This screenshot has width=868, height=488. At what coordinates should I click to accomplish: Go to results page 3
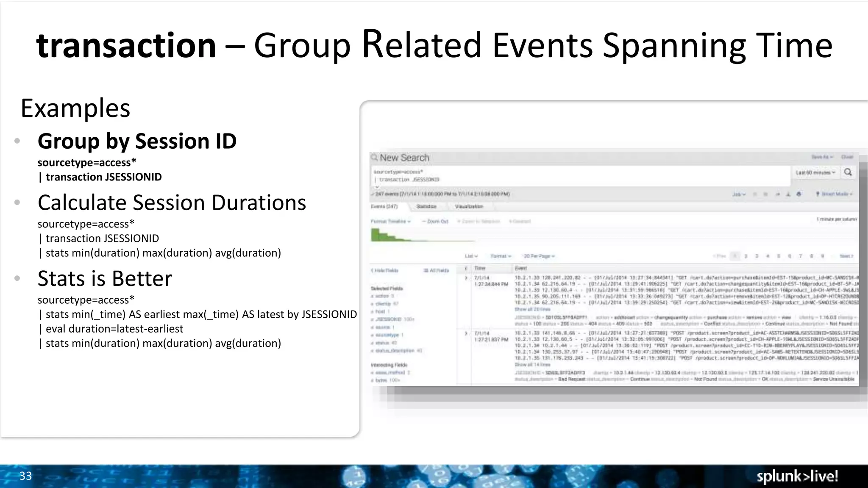click(757, 256)
